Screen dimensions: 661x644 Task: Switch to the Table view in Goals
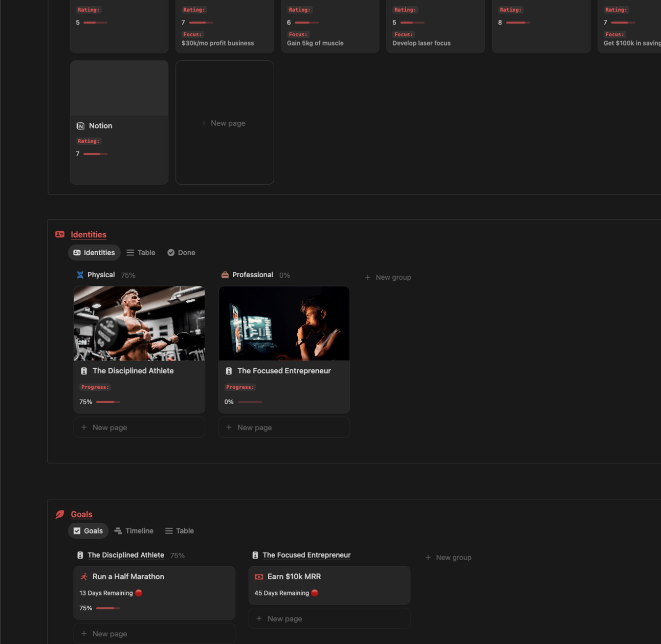180,531
